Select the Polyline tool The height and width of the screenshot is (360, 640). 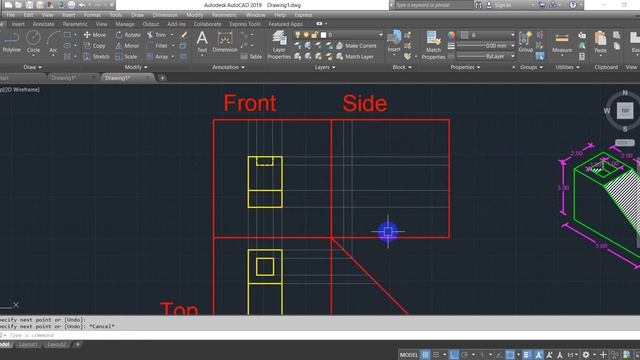[11, 42]
